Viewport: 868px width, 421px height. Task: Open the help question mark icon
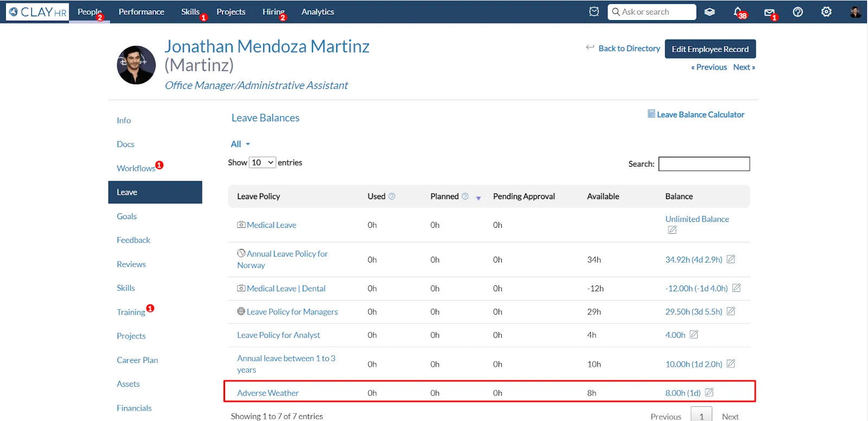[x=797, y=12]
